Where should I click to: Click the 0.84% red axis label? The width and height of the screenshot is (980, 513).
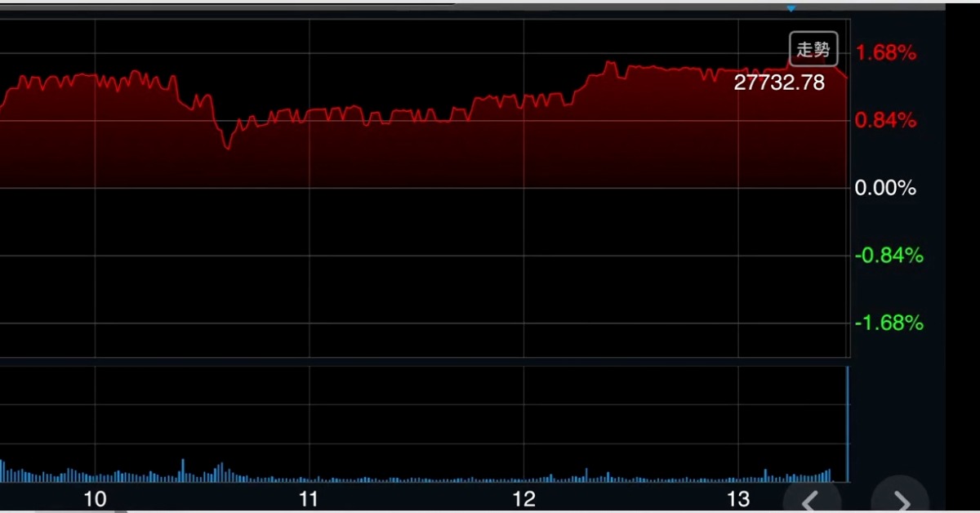885,121
